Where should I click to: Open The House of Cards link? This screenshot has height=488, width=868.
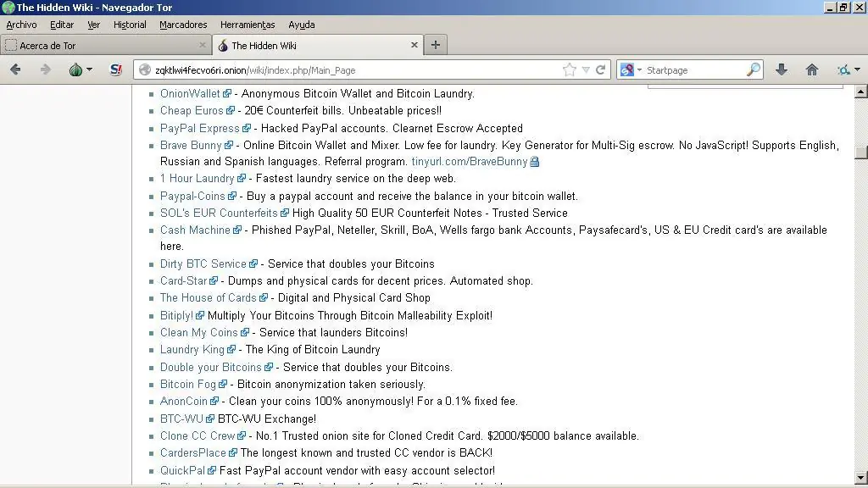tap(209, 297)
